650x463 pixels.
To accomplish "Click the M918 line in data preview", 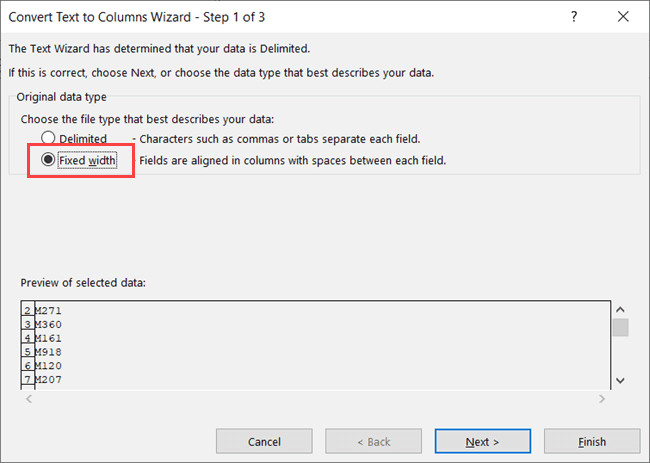I will pos(49,353).
